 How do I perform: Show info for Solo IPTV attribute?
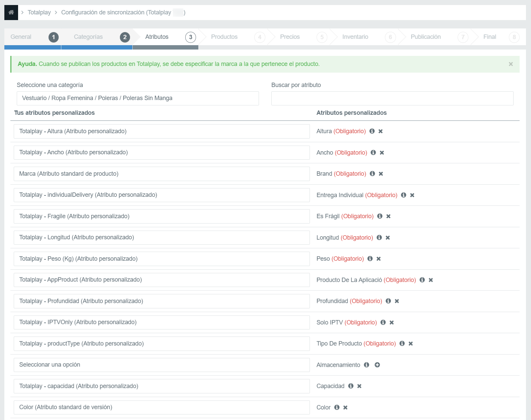coord(383,322)
